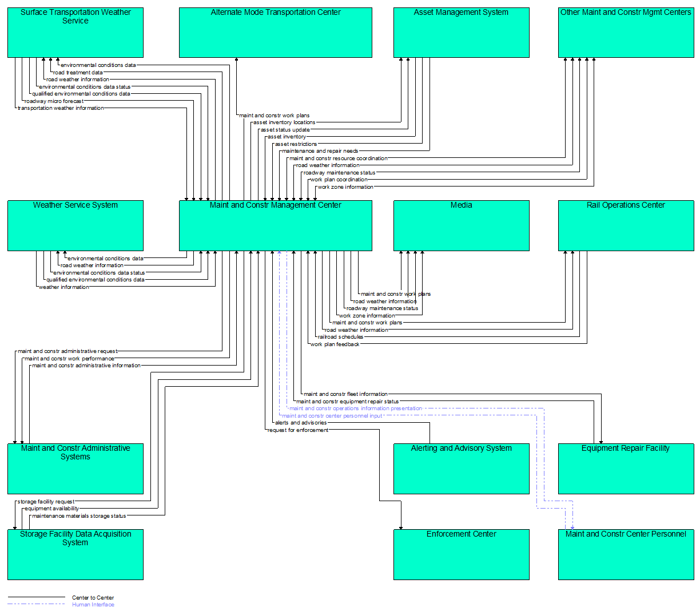Select the Surface Transportation Weather Service box
700x615 pixels.
pyautogui.click(x=75, y=33)
